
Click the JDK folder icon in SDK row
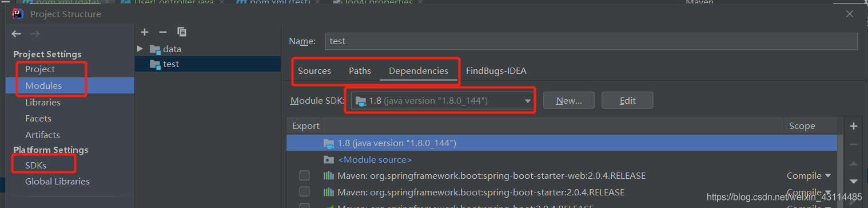click(x=329, y=143)
